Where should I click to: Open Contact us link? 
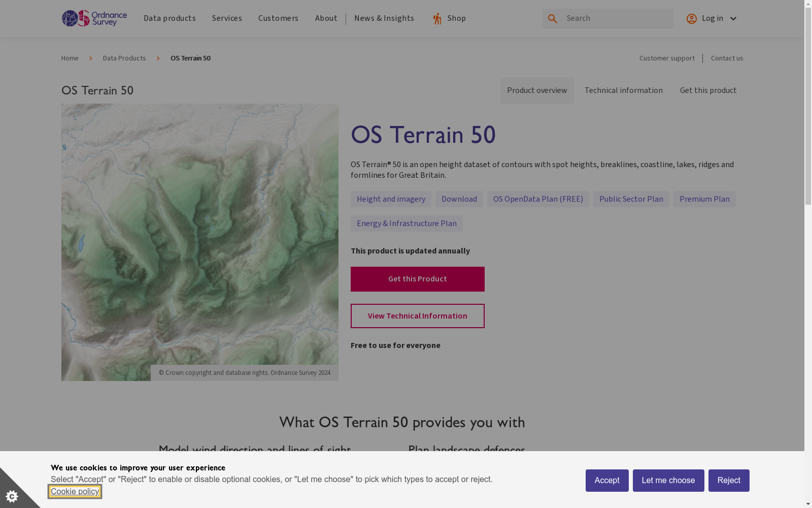(727, 58)
